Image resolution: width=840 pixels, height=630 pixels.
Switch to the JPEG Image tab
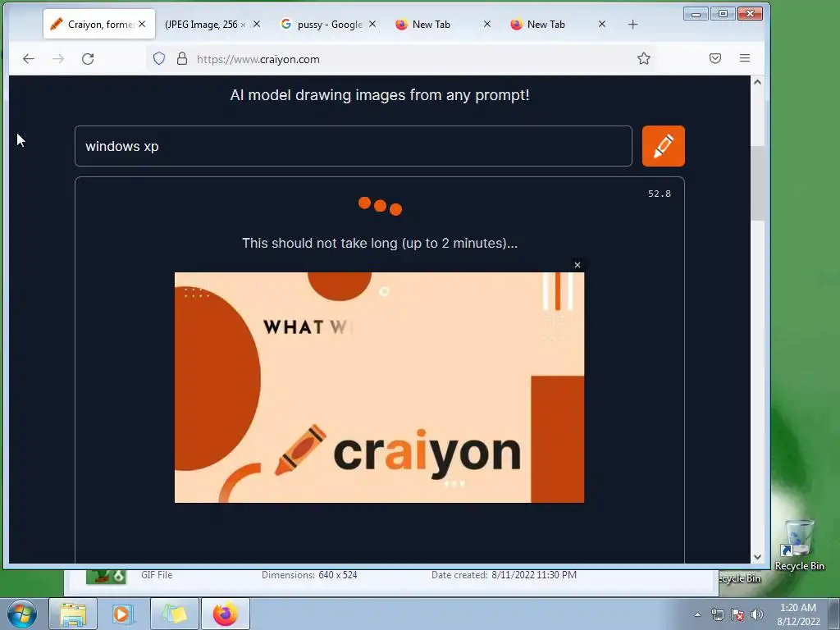tap(205, 24)
